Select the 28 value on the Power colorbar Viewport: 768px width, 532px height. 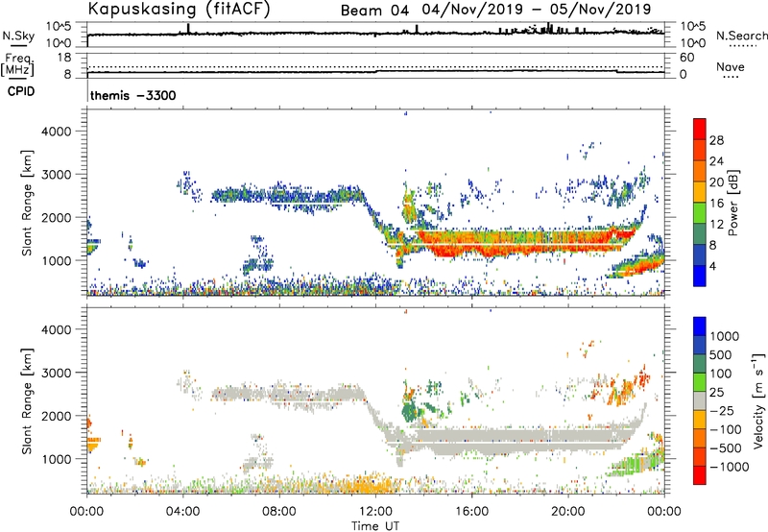pos(716,140)
